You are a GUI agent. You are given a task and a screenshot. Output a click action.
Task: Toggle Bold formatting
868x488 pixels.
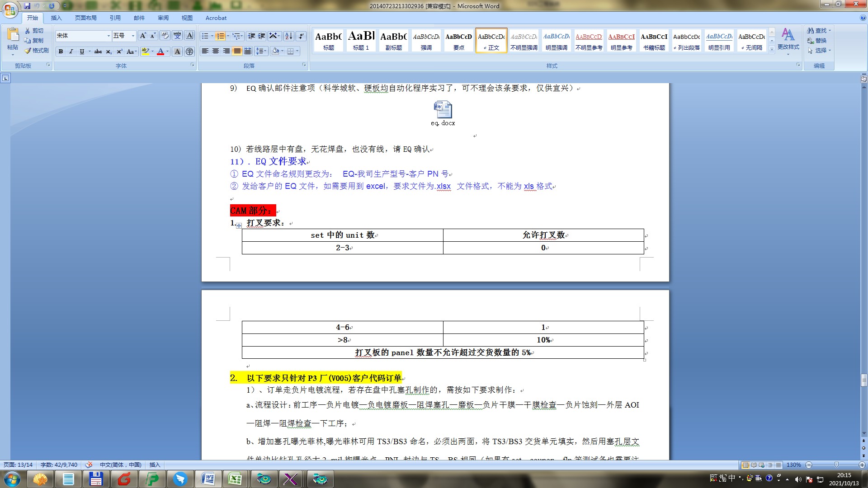point(61,52)
